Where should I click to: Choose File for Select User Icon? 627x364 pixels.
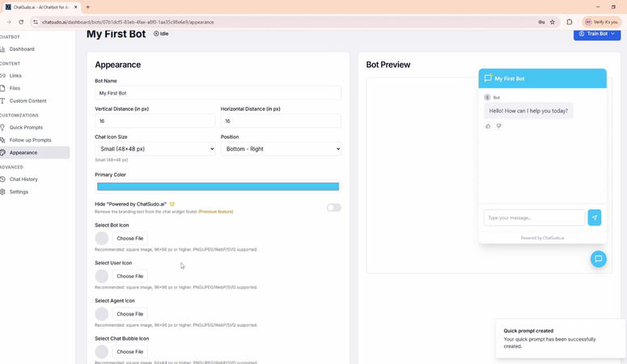pos(129,277)
